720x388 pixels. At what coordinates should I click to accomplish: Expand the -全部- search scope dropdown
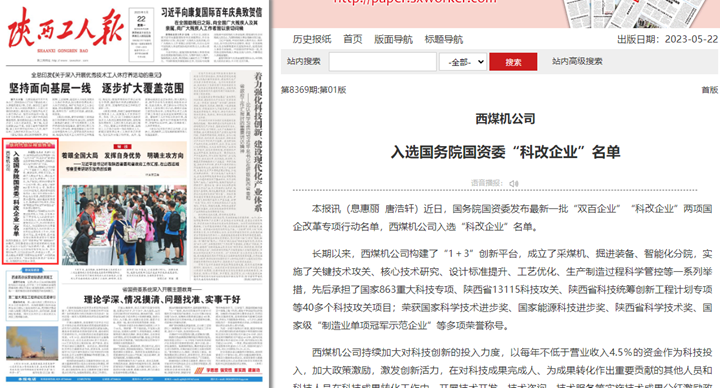point(463,62)
